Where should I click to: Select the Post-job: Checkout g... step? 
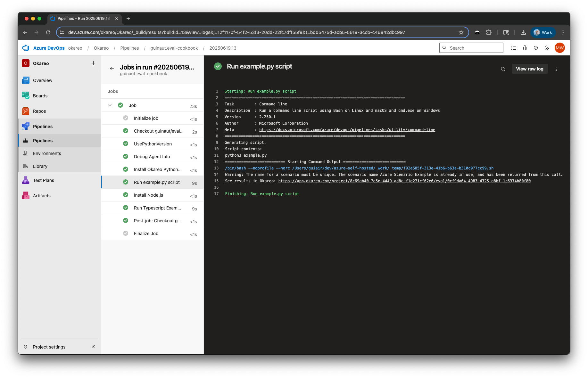point(153,221)
